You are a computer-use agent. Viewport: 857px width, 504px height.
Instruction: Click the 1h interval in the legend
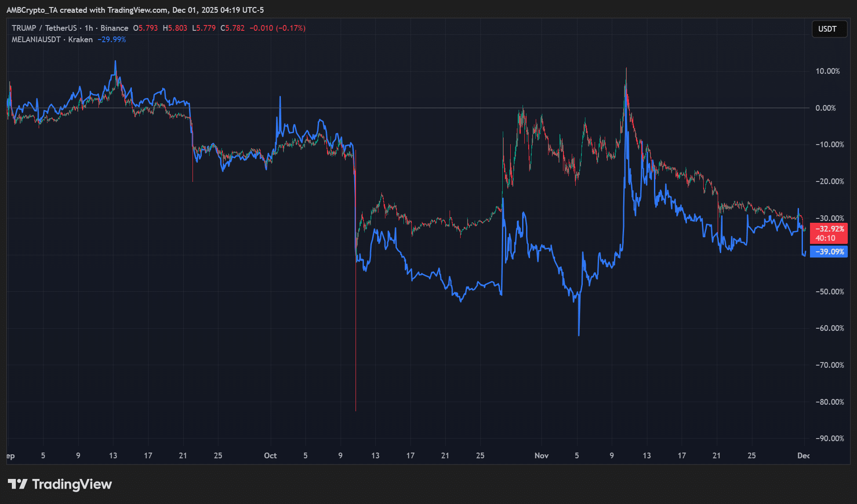[89, 28]
